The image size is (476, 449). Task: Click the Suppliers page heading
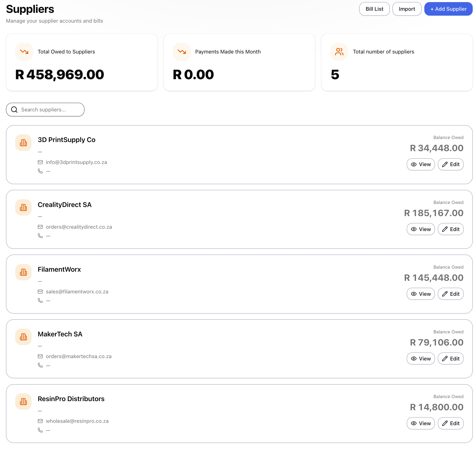pyautogui.click(x=30, y=9)
